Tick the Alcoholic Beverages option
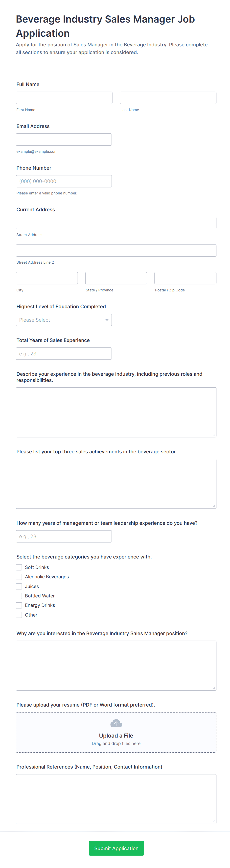Screen dimensions: 230x868 19,577
